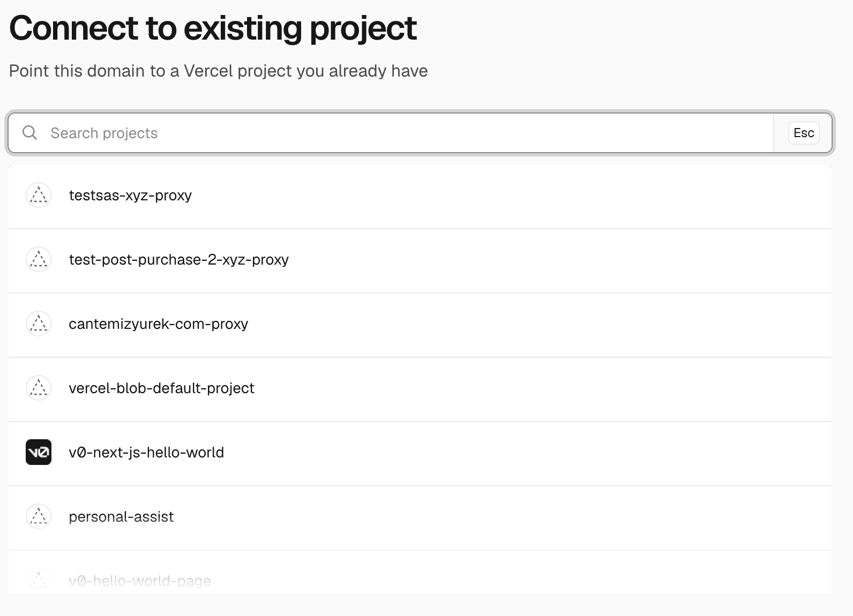Screen dimensions: 853x616
Task: Click the Esc button in search bar
Action: (x=804, y=133)
